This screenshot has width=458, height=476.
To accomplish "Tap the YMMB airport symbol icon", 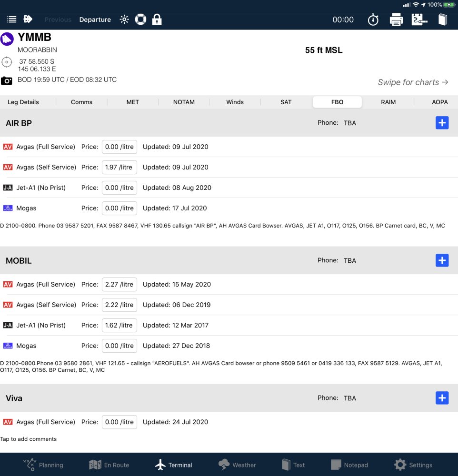I will pos(7,39).
